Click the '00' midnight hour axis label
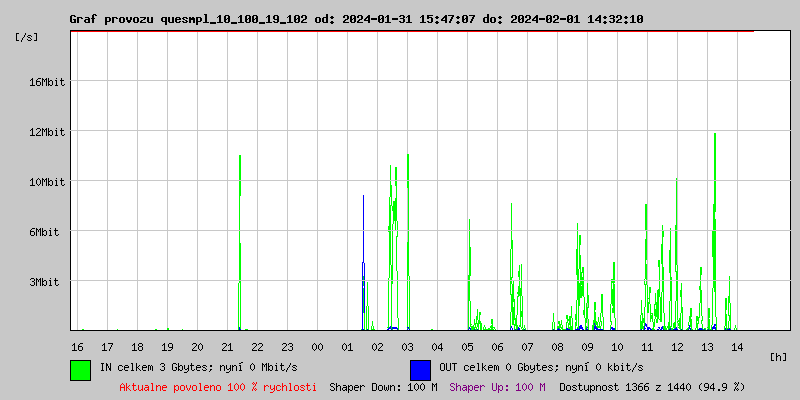Image resolution: width=800 pixels, height=400 pixels. [x=317, y=347]
